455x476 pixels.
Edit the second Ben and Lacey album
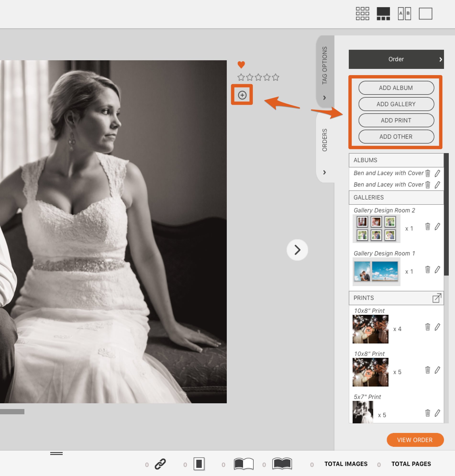coord(437,184)
